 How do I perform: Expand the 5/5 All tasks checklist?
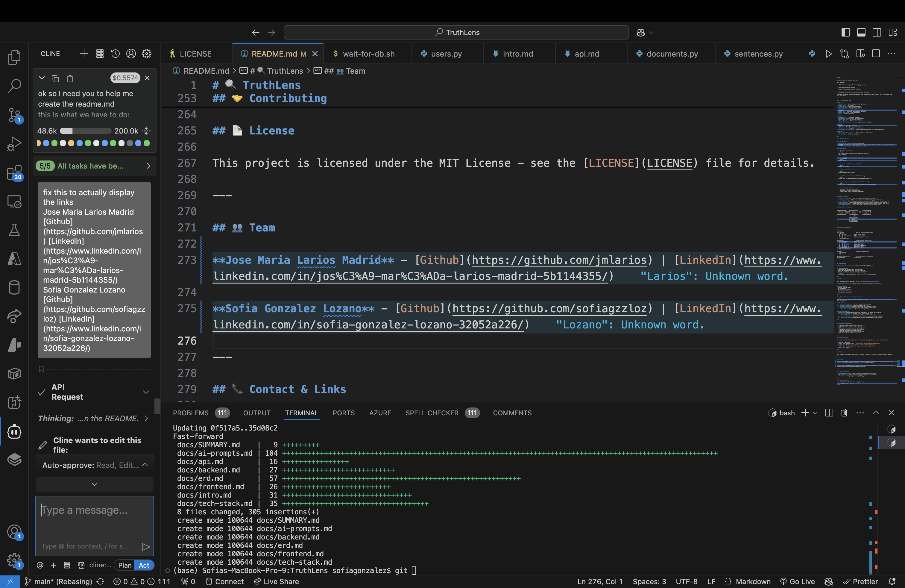pyautogui.click(x=148, y=166)
